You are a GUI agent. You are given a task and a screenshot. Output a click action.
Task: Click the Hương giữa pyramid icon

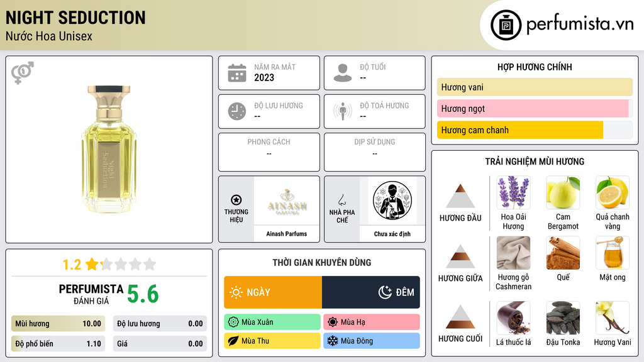point(460,256)
